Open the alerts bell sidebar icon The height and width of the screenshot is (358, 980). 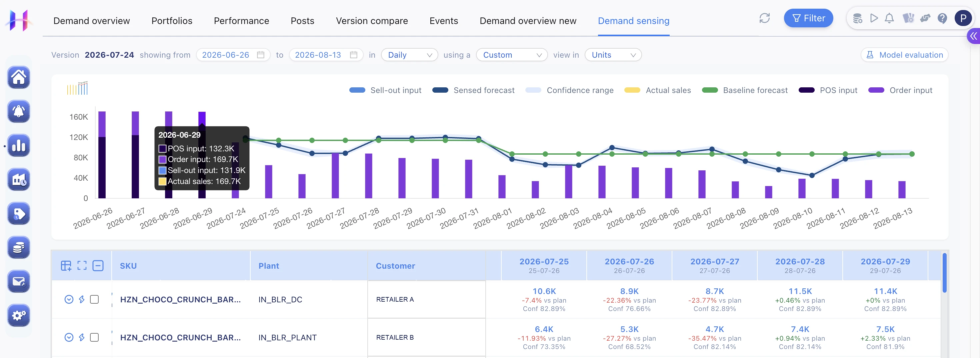(x=19, y=111)
